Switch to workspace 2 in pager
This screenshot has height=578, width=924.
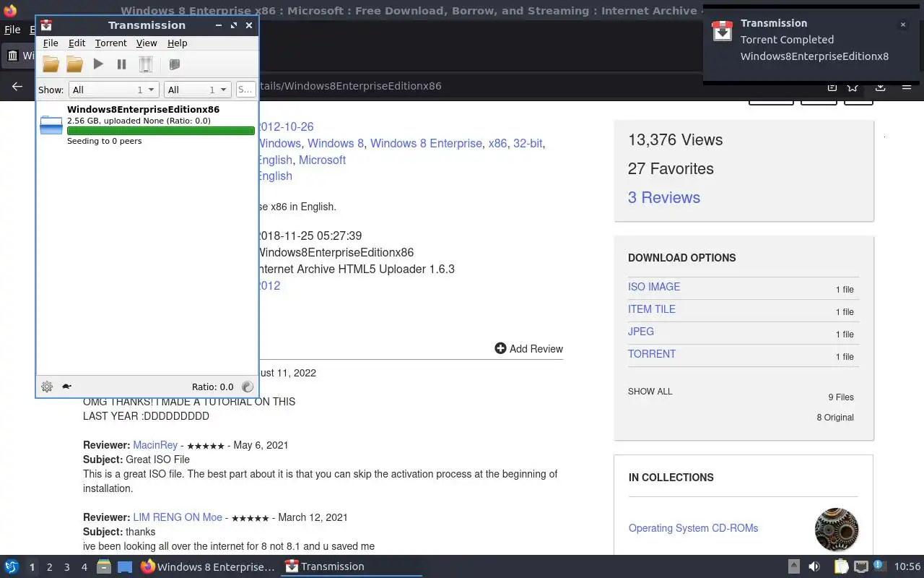(50, 567)
